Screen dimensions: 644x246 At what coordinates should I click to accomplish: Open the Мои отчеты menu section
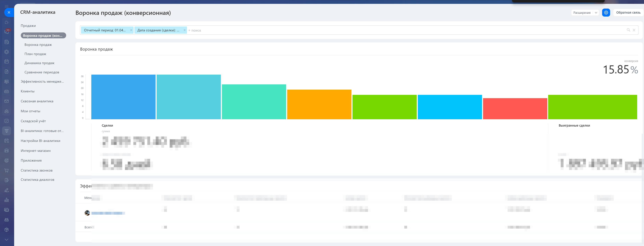31,111
